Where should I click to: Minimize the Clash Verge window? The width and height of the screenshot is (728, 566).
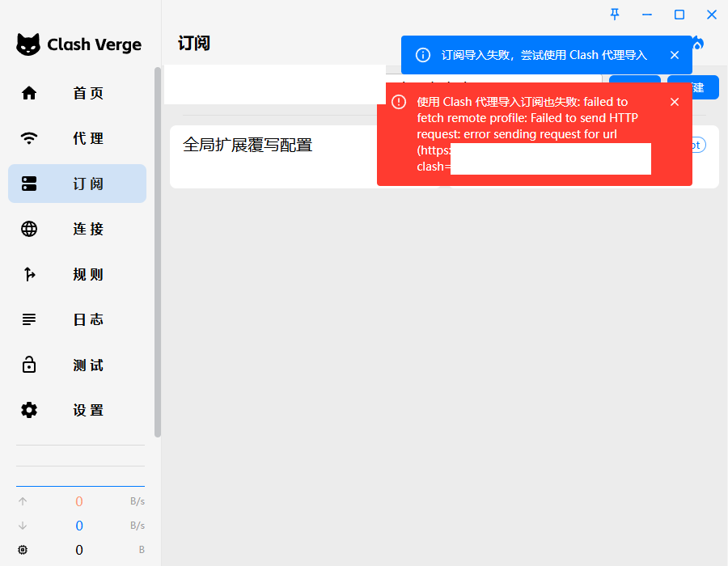pos(647,15)
